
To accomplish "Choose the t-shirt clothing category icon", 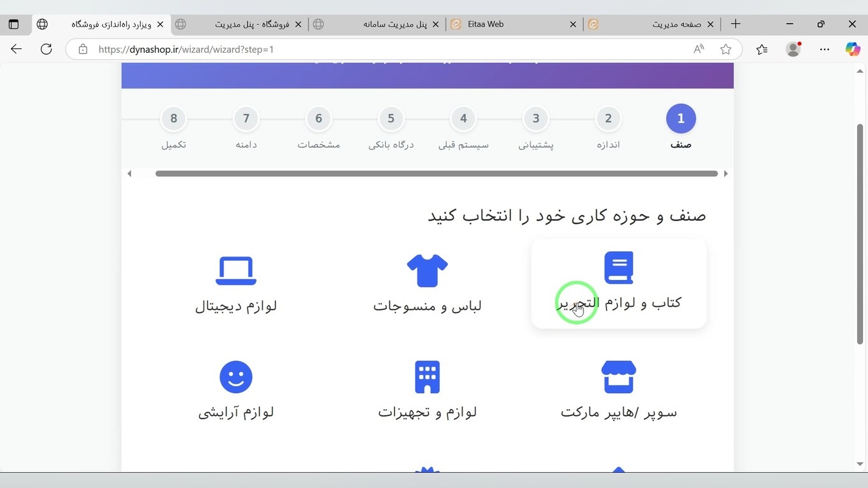I will tap(427, 270).
